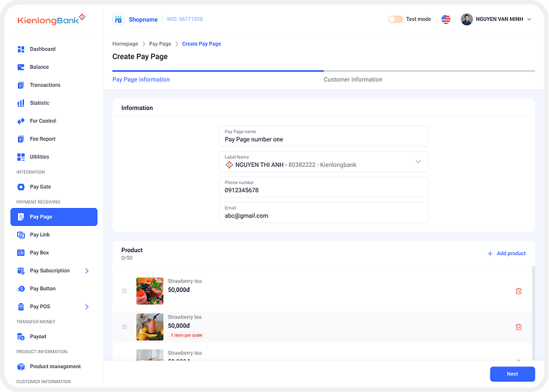This screenshot has height=392, width=549.
Task: Switch to Pay Page information tab
Action: click(141, 79)
